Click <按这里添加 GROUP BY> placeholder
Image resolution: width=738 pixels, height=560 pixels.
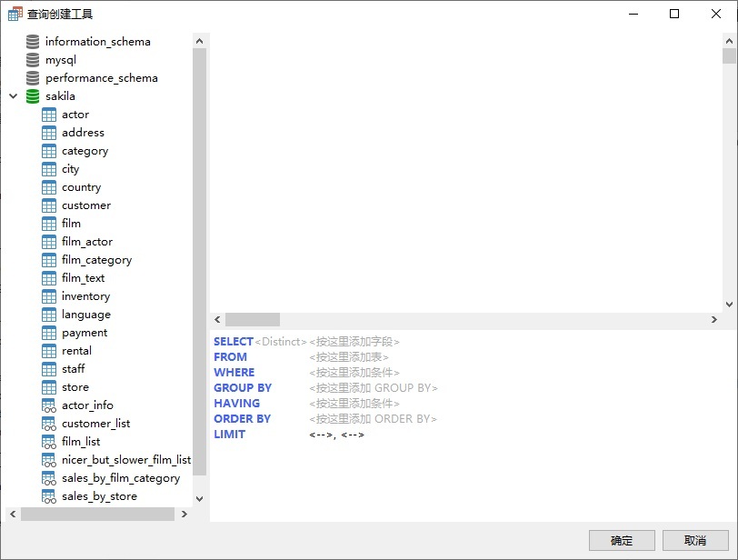coord(374,388)
